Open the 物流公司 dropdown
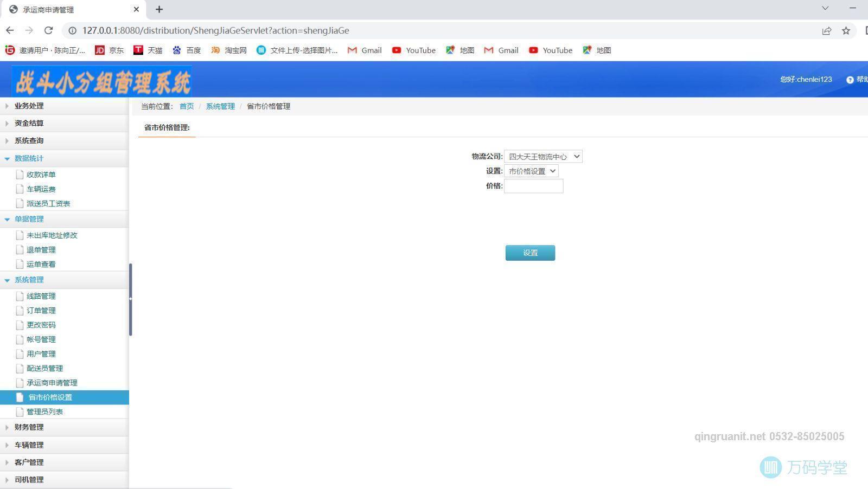Screen dimensions: 868x489 coord(543,157)
